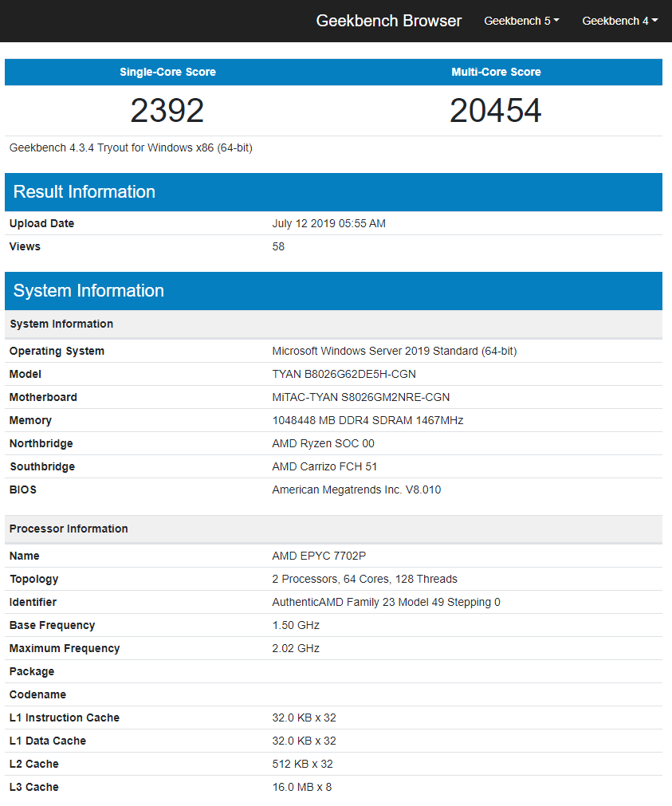This screenshot has width=672, height=806.
Task: Select model value TYAN B8026G62DE5H-CGN
Action: [x=344, y=374]
